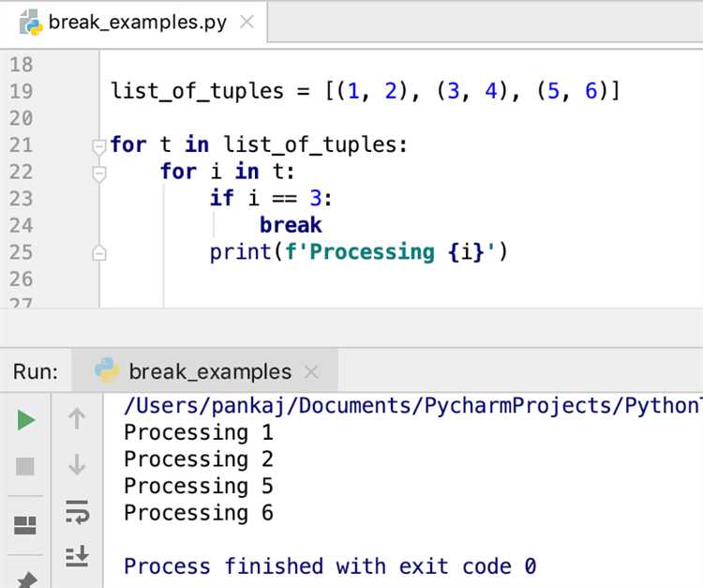Screen dimensions: 703x588
Task: Click the Down the stack trace arrow
Action: pos(77,464)
